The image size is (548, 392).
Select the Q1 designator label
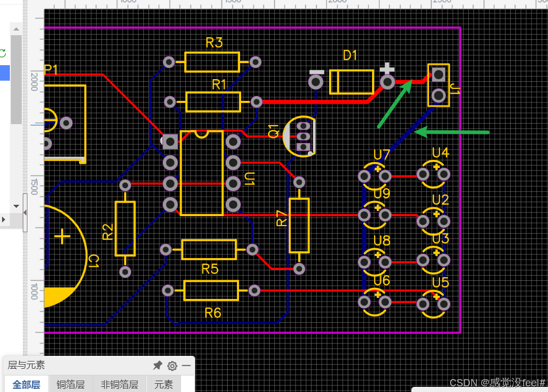(x=274, y=131)
